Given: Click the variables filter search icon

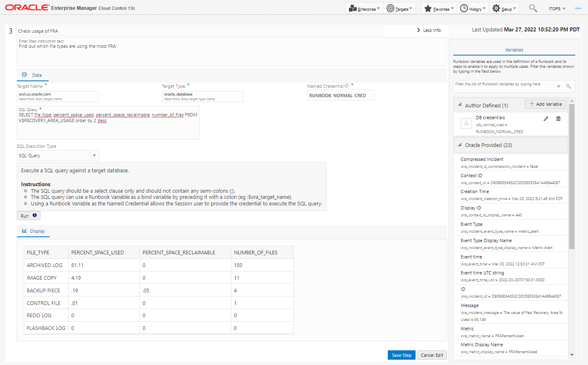Looking at the screenshot, I should [x=568, y=86].
